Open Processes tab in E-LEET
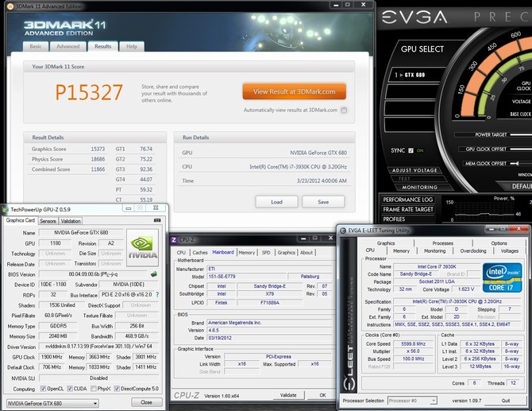This screenshot has height=411, width=532. [x=443, y=243]
